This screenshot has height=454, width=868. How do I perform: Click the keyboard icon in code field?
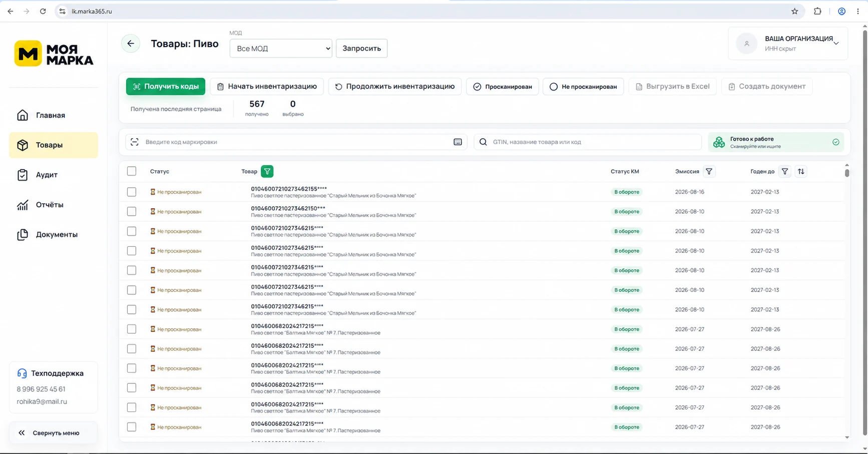coord(458,142)
